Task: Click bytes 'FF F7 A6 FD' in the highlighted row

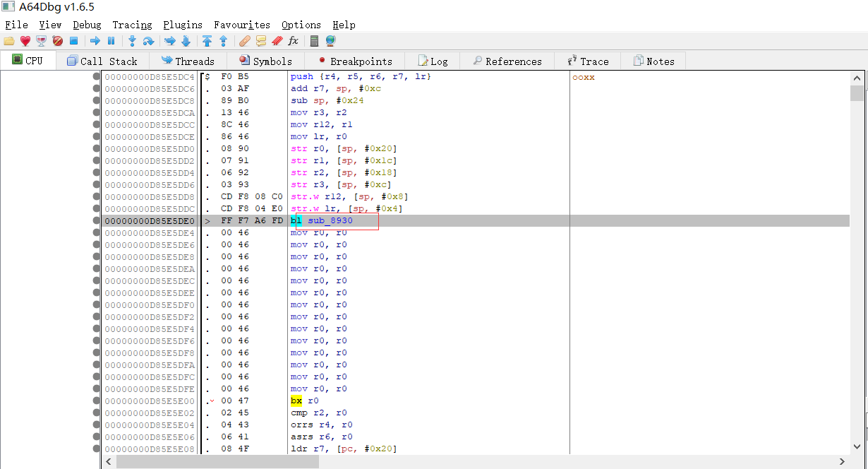Action: [x=252, y=221]
